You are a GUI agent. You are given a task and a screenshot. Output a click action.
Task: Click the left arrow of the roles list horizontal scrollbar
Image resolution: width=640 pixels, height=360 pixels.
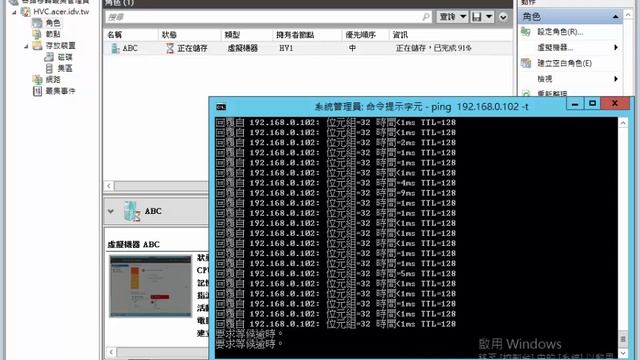(109, 186)
